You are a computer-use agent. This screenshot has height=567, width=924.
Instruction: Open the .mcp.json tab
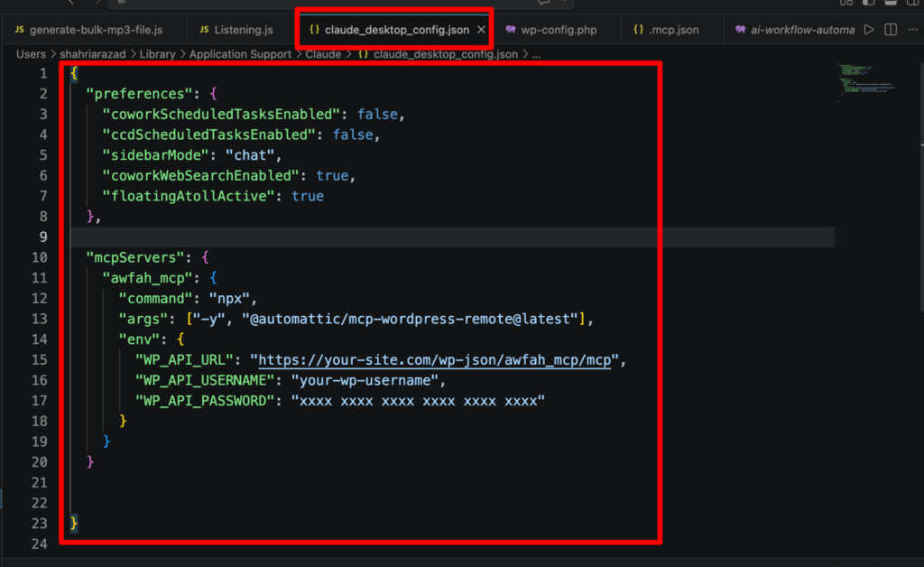click(x=666, y=30)
